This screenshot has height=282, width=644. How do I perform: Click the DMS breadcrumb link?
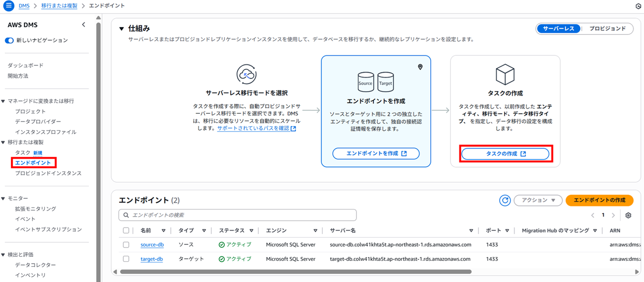(24, 6)
